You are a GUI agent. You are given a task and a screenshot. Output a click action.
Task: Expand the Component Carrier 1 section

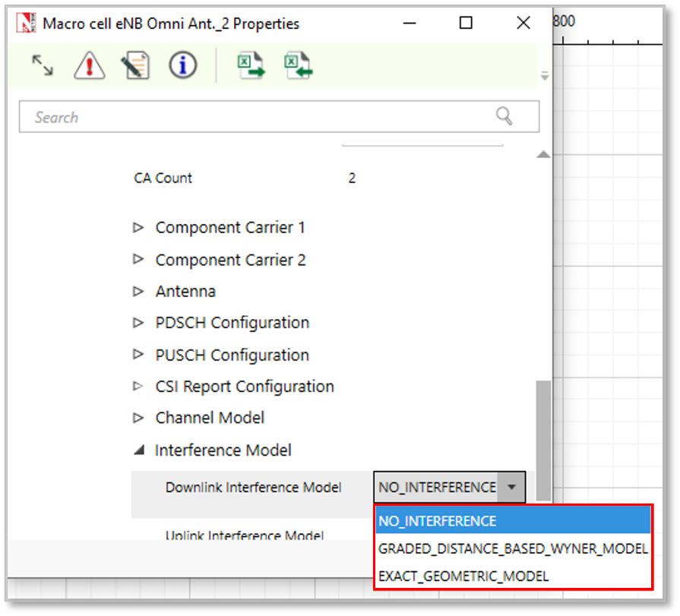[138, 227]
